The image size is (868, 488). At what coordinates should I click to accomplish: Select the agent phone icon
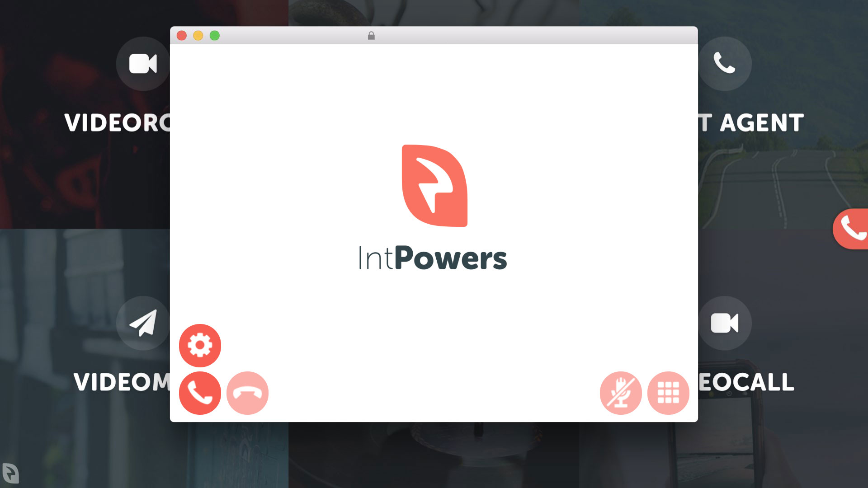[x=725, y=64]
